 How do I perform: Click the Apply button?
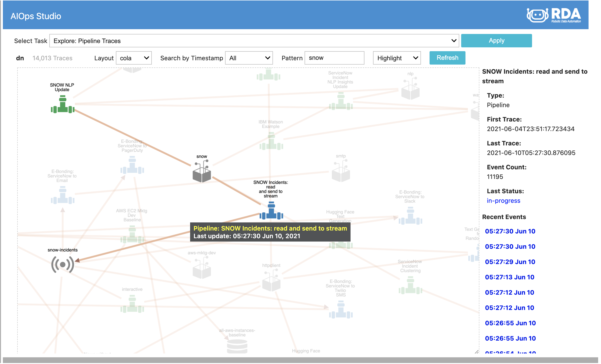point(496,40)
